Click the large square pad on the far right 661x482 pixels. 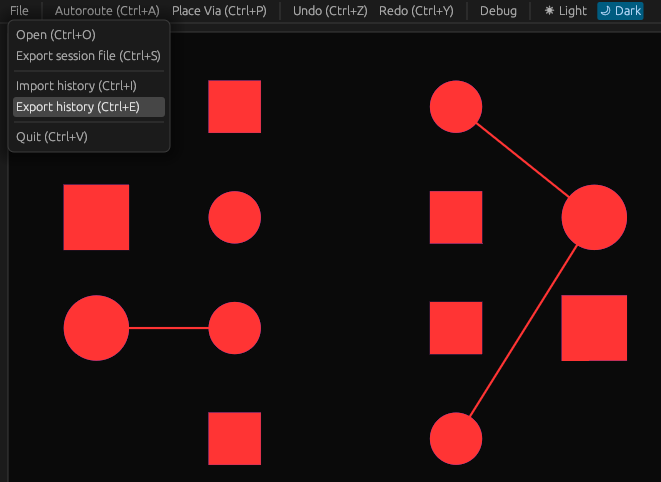pos(594,328)
